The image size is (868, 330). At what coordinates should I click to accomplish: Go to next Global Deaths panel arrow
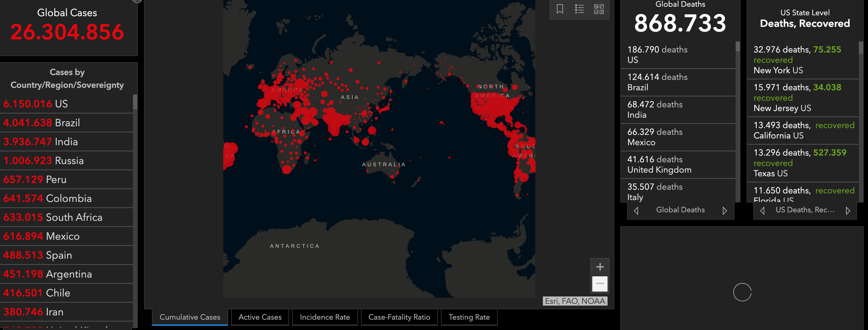724,210
